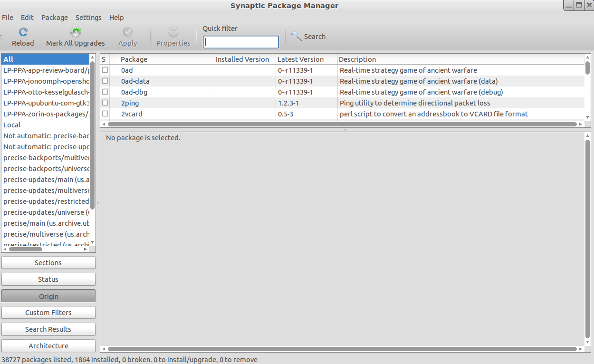This screenshot has height=364, width=594.
Task: Switch to Architecture view
Action: [48, 345]
